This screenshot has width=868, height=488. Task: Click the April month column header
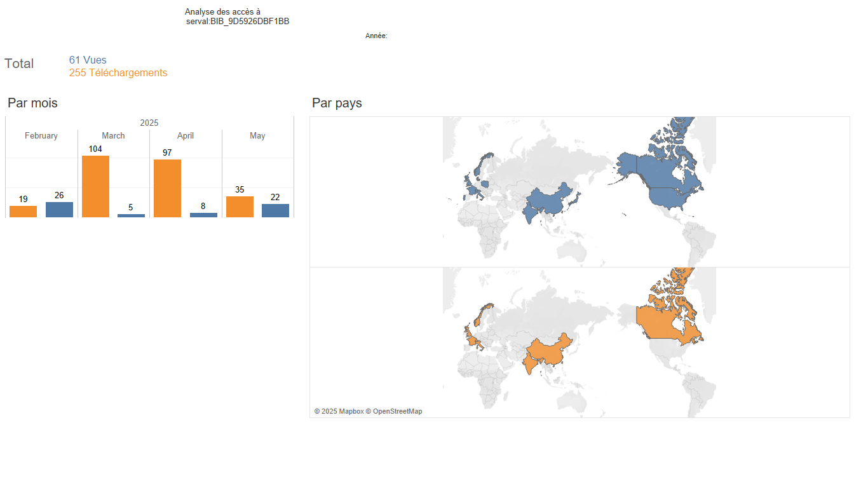(x=186, y=135)
